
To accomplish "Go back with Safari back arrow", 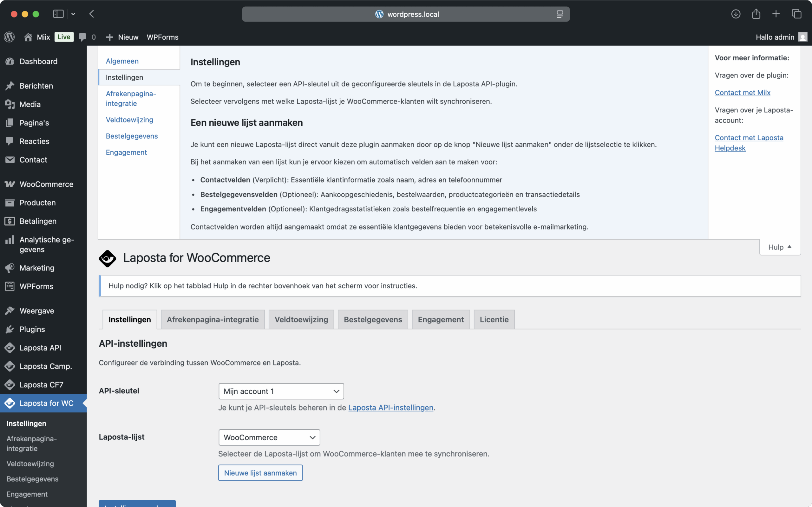I will coord(91,14).
